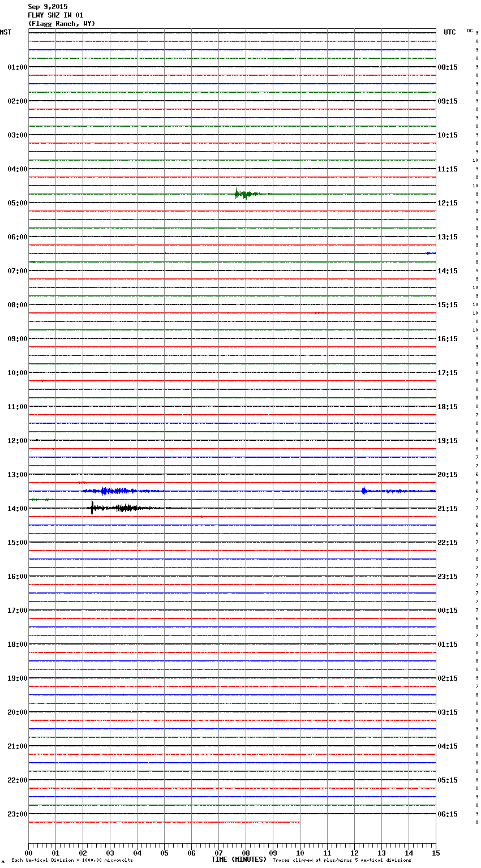Image resolution: width=481 pixels, height=868 pixels.
Task: Select the 04:00 MST row label
Action: (x=18, y=169)
